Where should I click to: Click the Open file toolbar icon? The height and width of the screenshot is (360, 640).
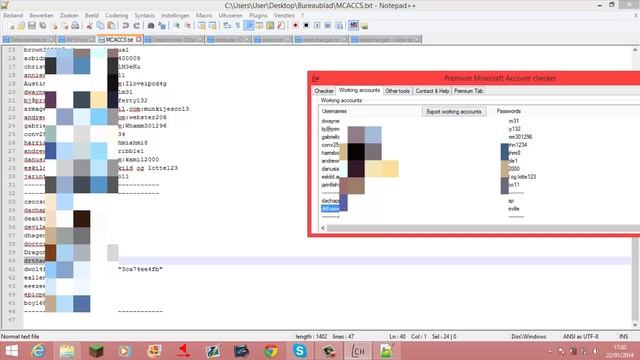[x=21, y=26]
